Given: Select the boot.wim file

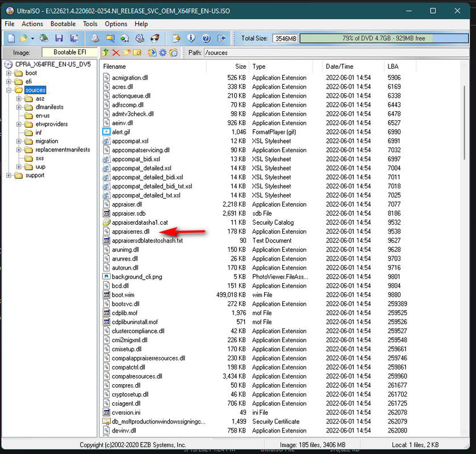Looking at the screenshot, I should pyautogui.click(x=123, y=295).
